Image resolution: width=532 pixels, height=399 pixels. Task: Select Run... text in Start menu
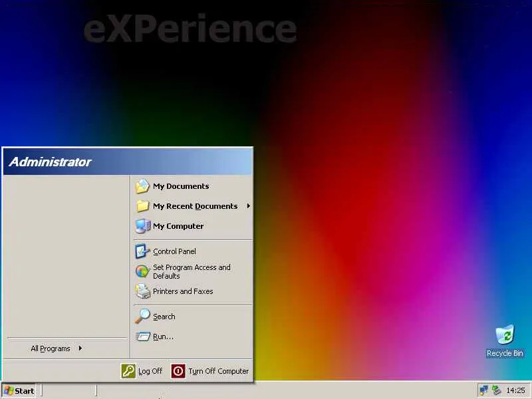pyautogui.click(x=163, y=336)
